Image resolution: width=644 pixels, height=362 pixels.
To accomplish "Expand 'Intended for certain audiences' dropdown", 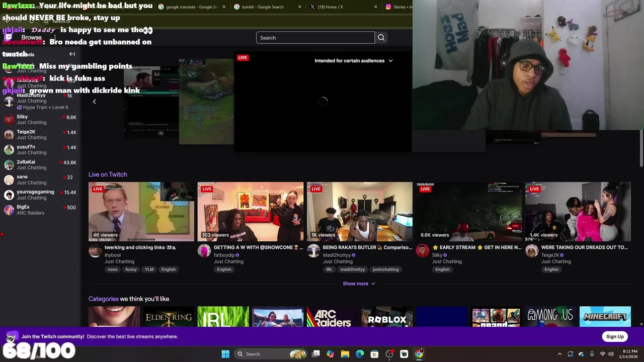I will click(354, 61).
